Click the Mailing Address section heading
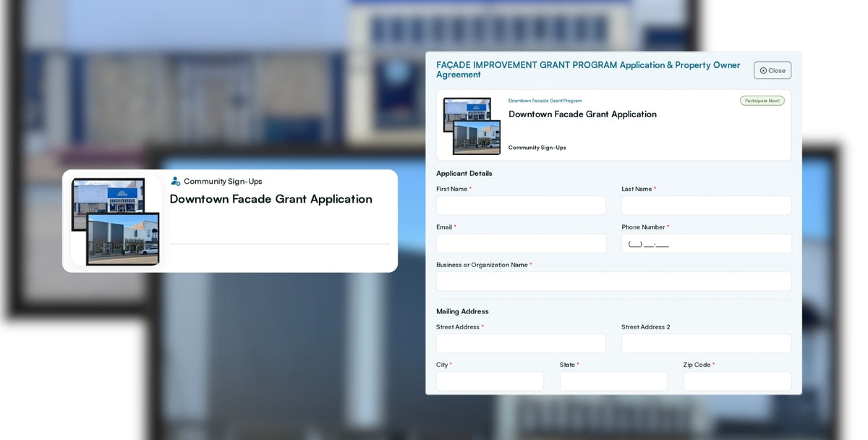This screenshot has width=868, height=440. (x=462, y=311)
